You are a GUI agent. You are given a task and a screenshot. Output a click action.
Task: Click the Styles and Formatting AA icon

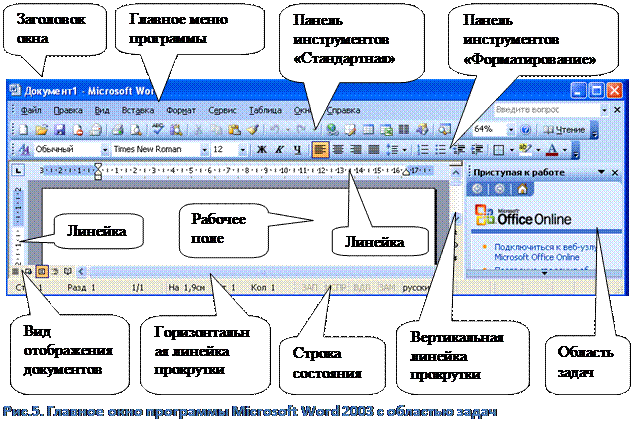click(x=24, y=149)
